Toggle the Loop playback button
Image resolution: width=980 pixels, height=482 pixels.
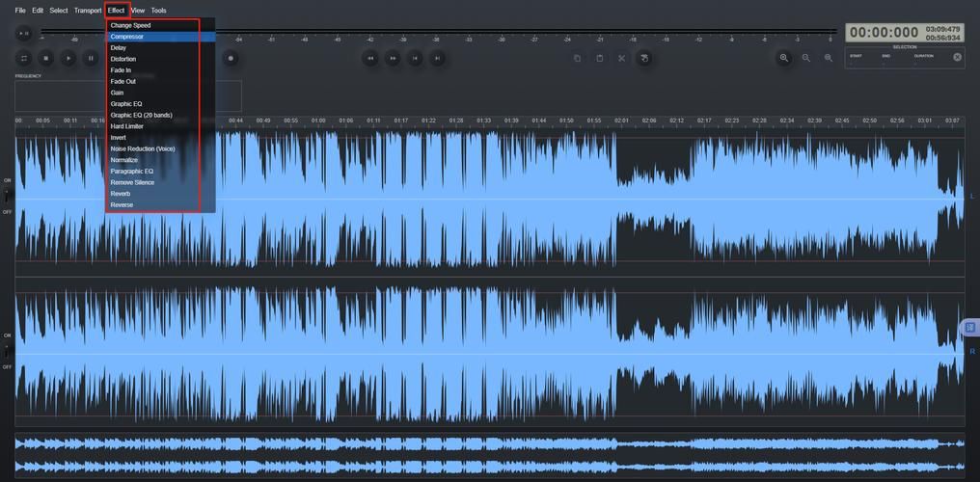coord(24,58)
